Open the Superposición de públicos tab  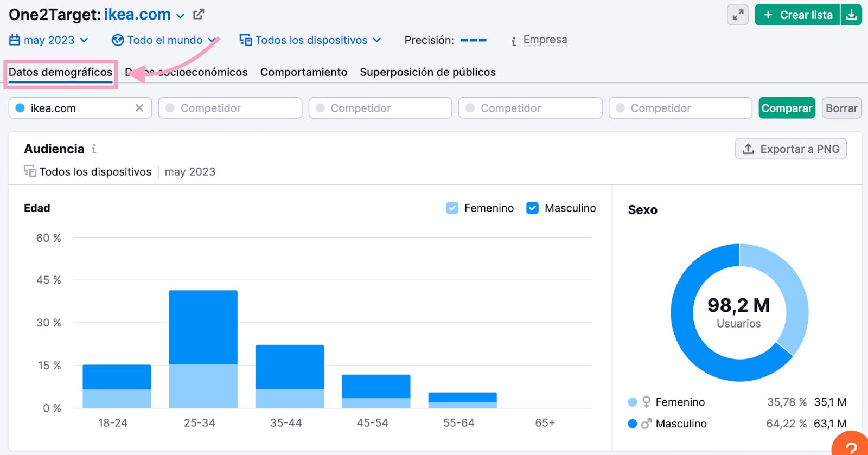[427, 72]
